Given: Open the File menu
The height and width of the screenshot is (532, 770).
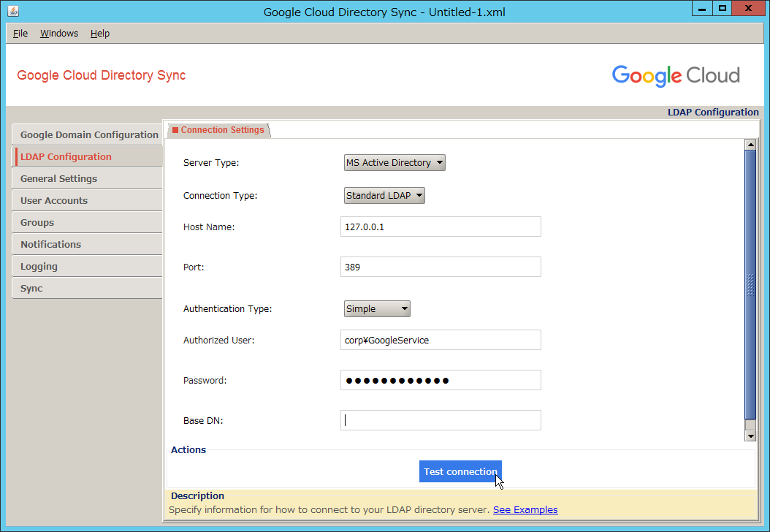Looking at the screenshot, I should (20, 34).
